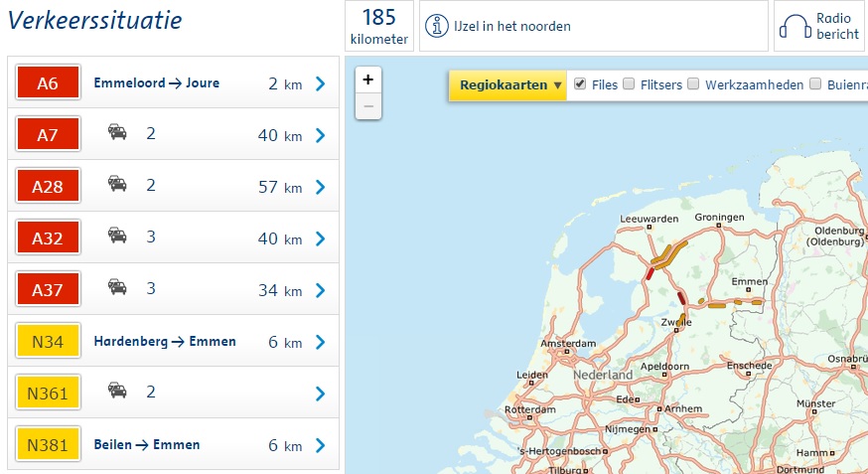
Task: Click Zwolle on the map
Action: tap(675, 324)
